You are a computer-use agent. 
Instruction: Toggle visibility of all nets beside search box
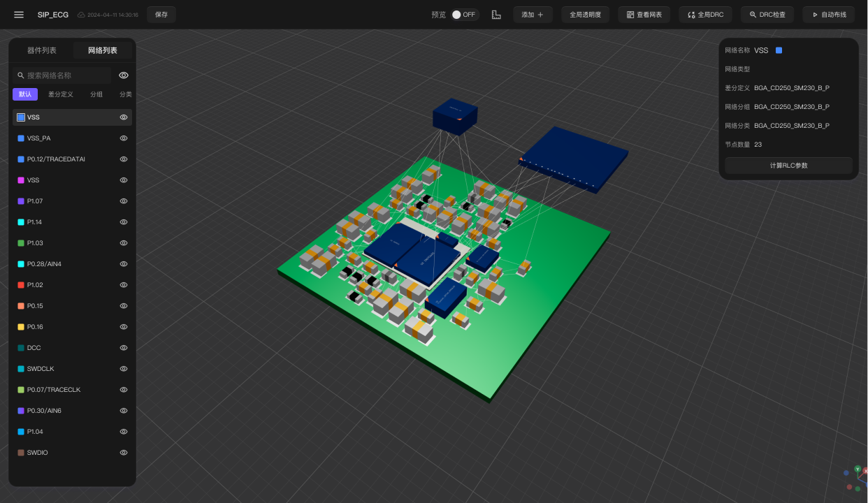pyautogui.click(x=124, y=75)
